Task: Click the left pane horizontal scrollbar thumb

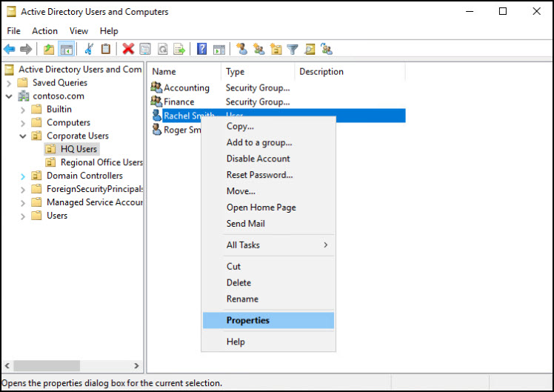Action: [x=46, y=366]
